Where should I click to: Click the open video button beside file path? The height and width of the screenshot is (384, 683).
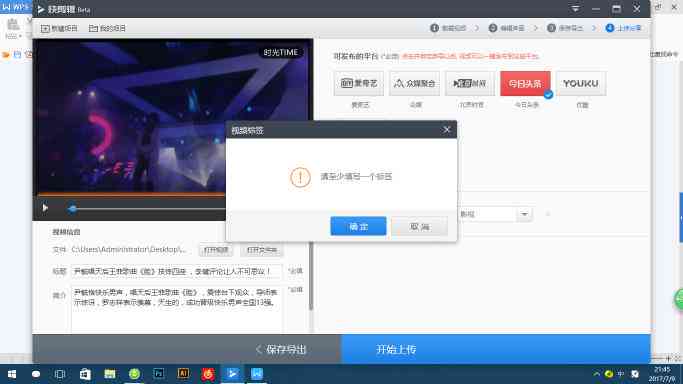pos(216,250)
